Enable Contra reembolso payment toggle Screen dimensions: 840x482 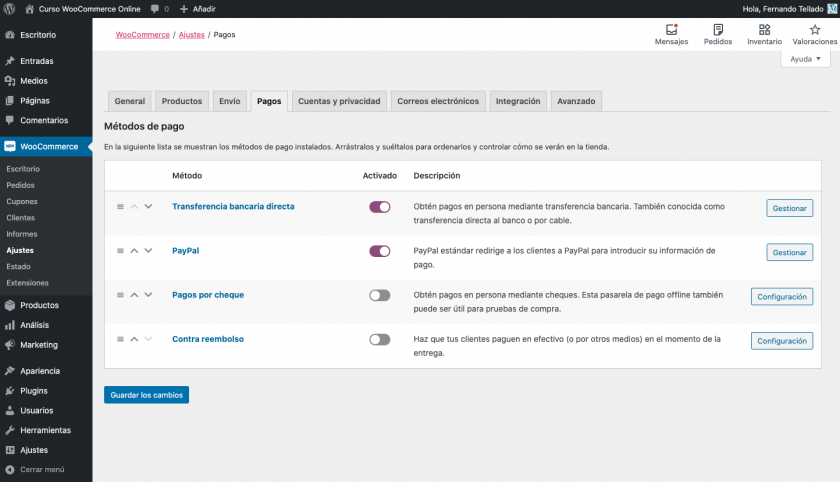coord(379,339)
